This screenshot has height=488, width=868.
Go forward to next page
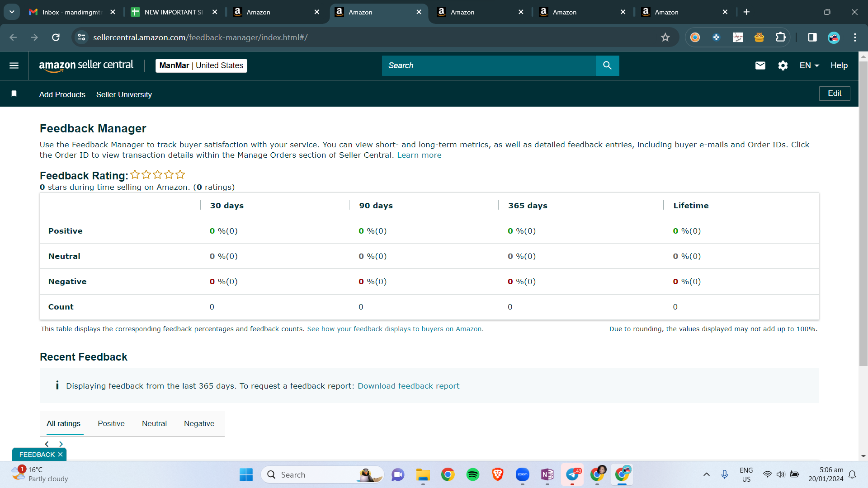click(x=34, y=37)
